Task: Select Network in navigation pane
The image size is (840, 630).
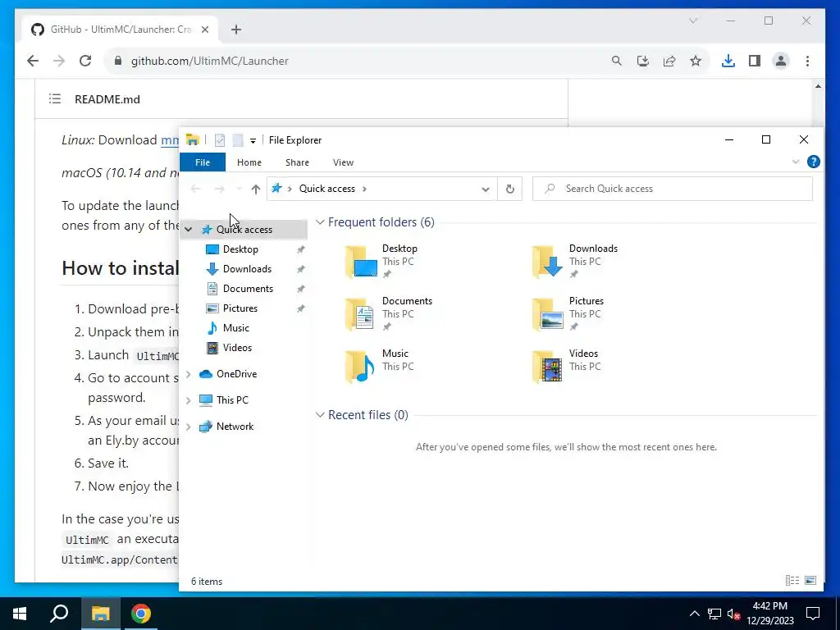Action: point(235,427)
